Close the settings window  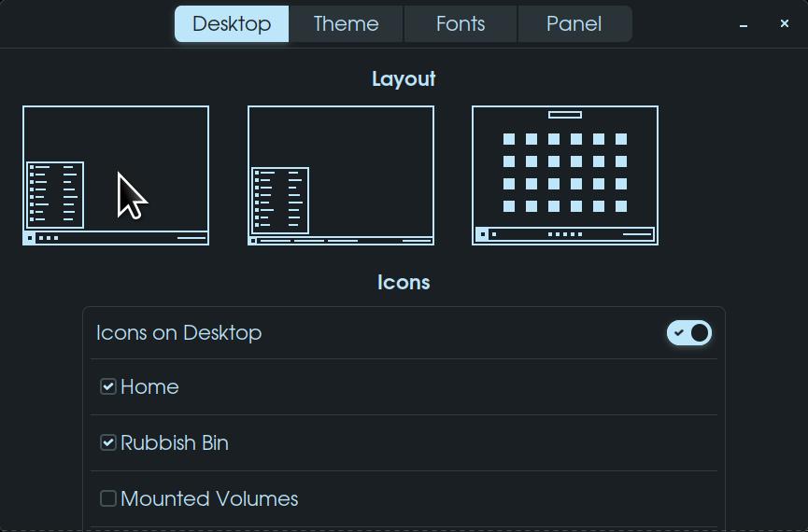point(785,23)
